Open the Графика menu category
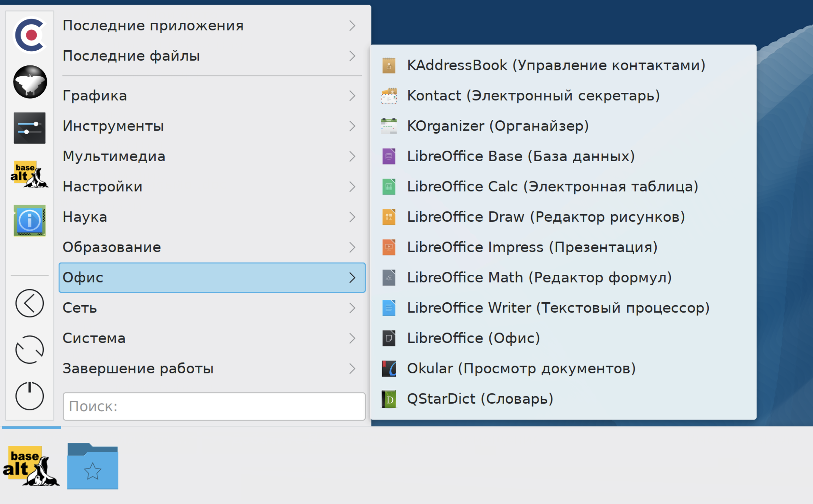 [212, 96]
